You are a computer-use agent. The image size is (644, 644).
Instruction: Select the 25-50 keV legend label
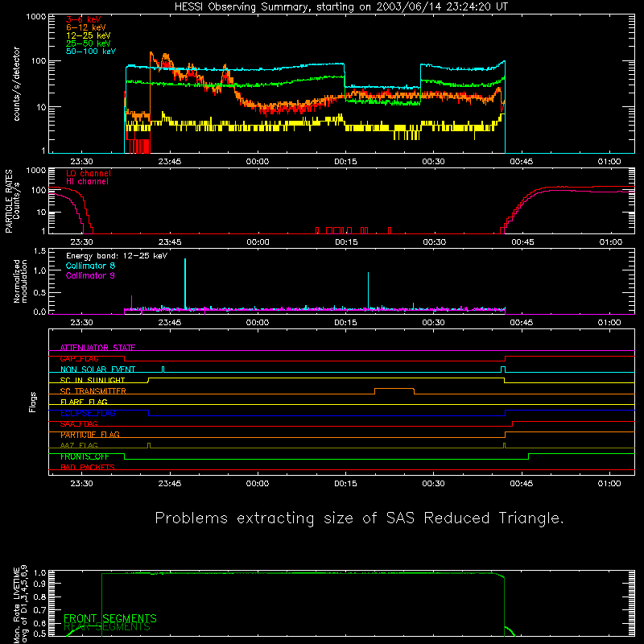coord(89,43)
